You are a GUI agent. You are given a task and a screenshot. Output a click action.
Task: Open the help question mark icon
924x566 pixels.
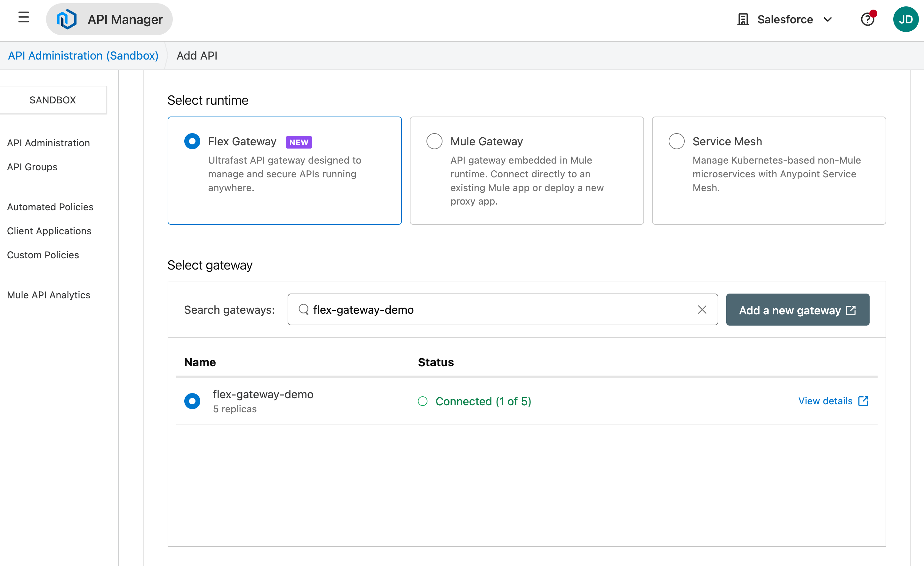click(867, 19)
